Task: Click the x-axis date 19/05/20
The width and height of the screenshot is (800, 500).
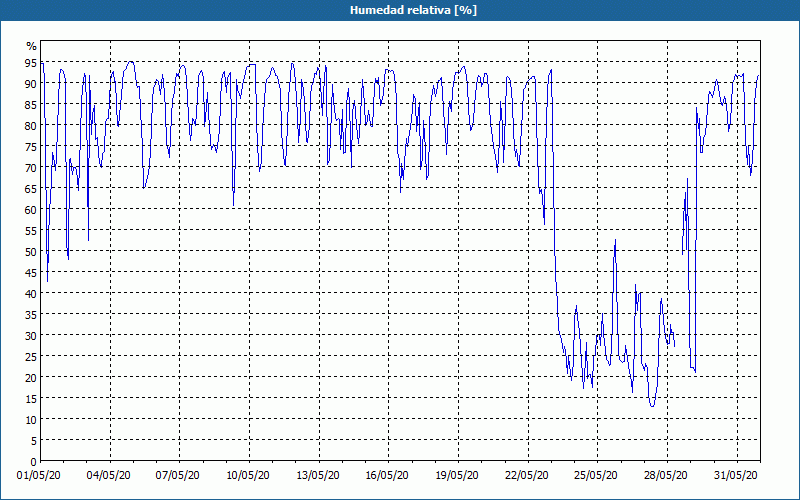Action: 457,475
